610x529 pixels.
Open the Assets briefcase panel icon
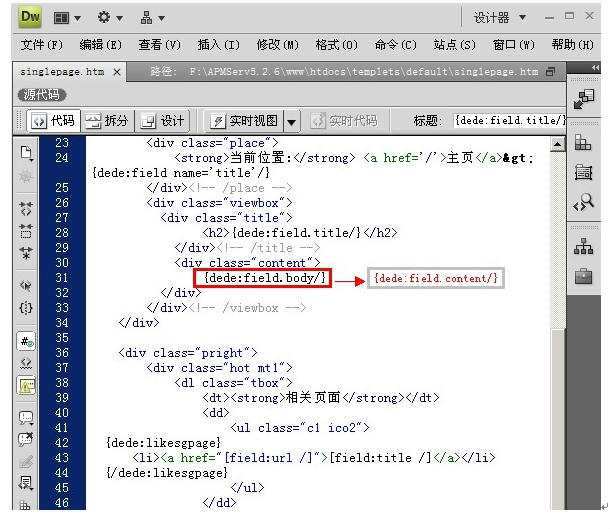click(583, 276)
